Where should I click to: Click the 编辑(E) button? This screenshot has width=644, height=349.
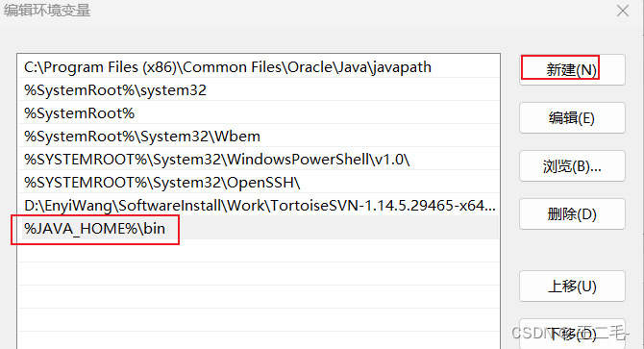[572, 118]
